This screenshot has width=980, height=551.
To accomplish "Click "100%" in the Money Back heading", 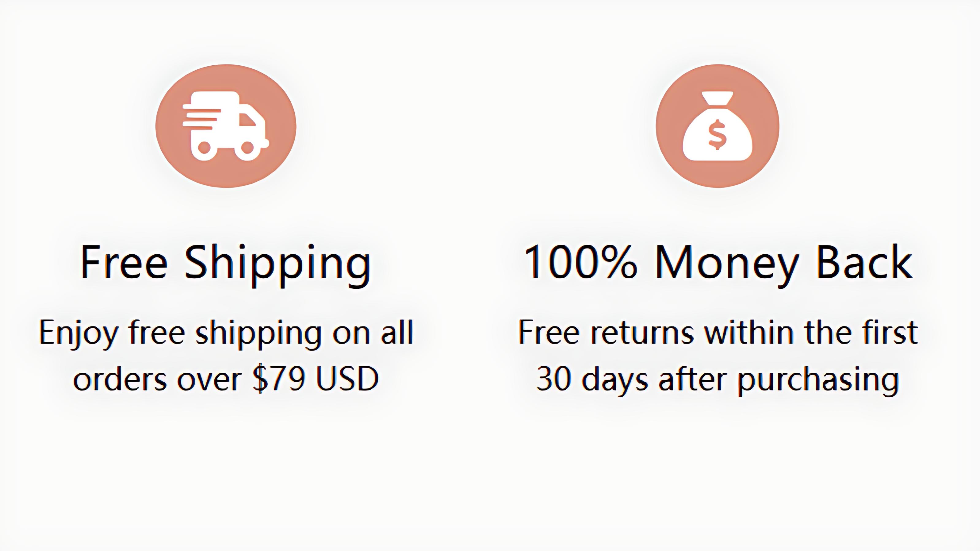I will click(x=580, y=263).
